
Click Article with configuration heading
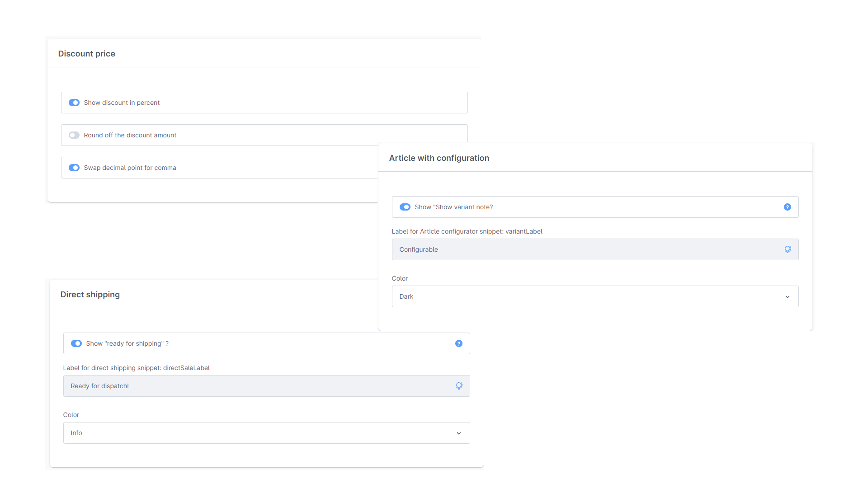point(439,158)
